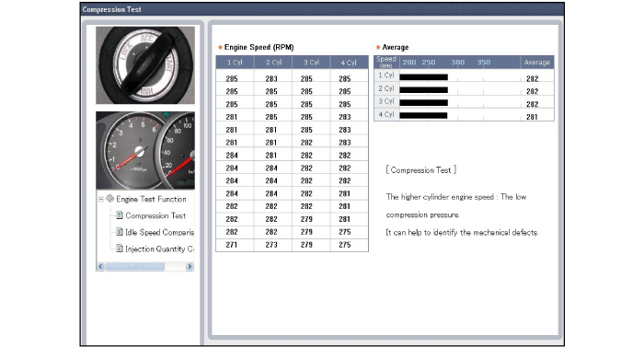Click the tree scrollbar right arrow
The width and height of the screenshot is (644, 347).
click(190, 266)
